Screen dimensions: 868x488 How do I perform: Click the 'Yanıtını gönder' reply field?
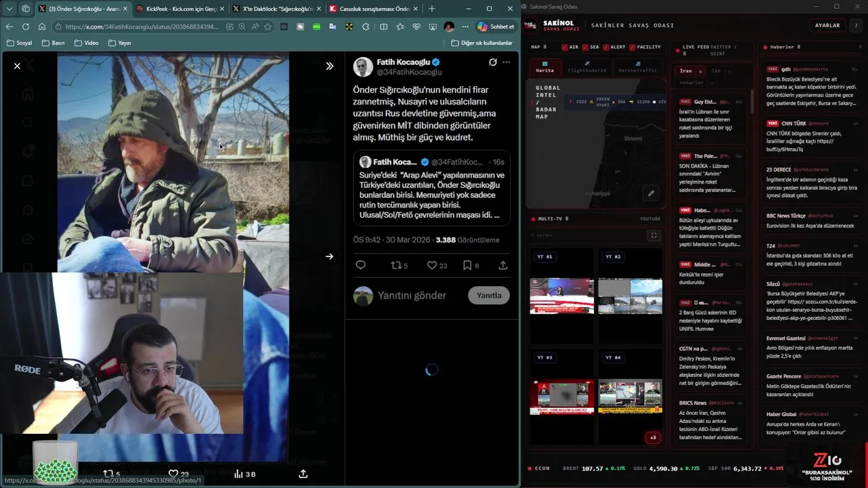412,296
